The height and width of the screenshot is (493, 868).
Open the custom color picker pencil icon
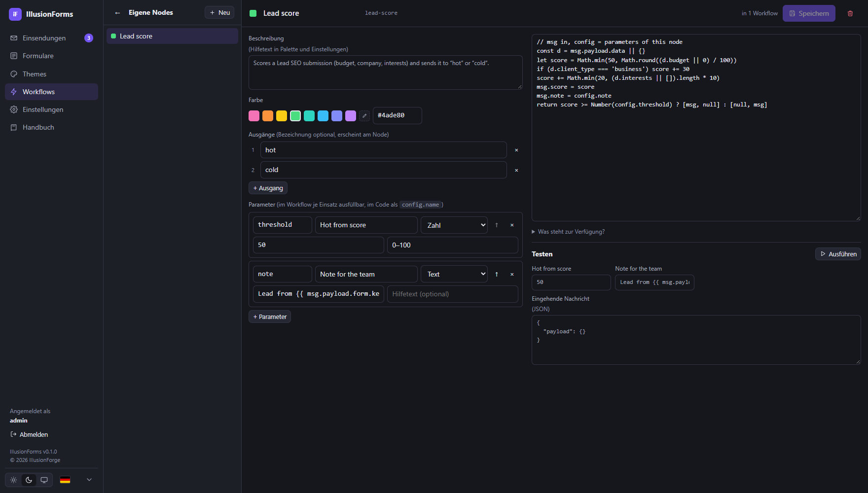pos(364,116)
